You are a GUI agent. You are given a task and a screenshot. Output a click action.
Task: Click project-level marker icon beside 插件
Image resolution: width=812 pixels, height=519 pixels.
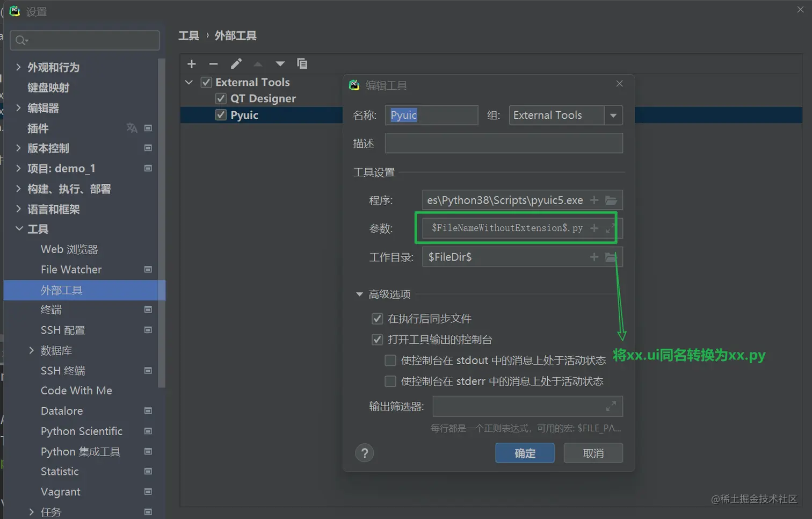[x=148, y=128]
